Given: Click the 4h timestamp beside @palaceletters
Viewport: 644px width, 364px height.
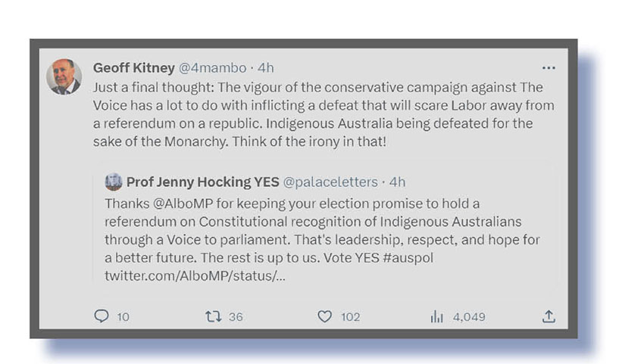Looking at the screenshot, I should [x=397, y=182].
